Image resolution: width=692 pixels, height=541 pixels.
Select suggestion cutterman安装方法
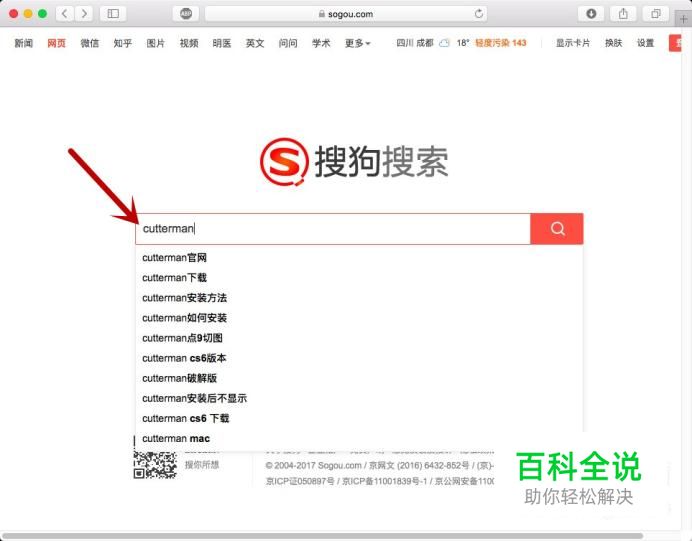coord(359,298)
